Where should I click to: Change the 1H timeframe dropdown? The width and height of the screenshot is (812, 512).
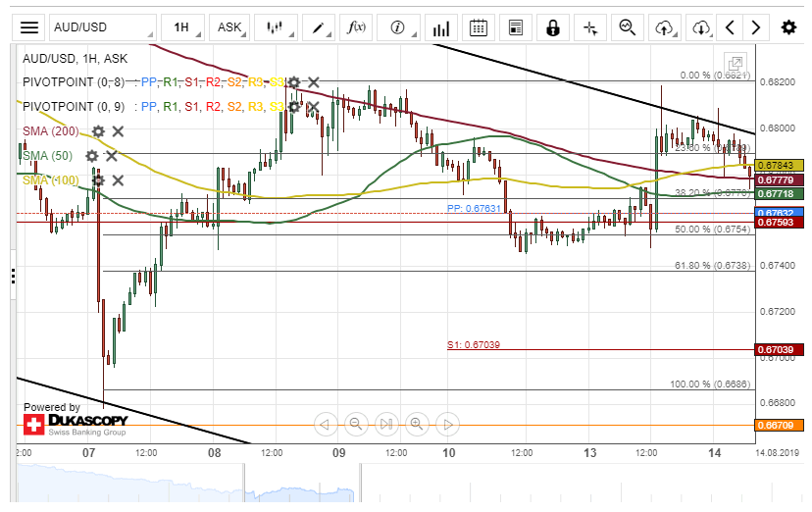[182, 27]
